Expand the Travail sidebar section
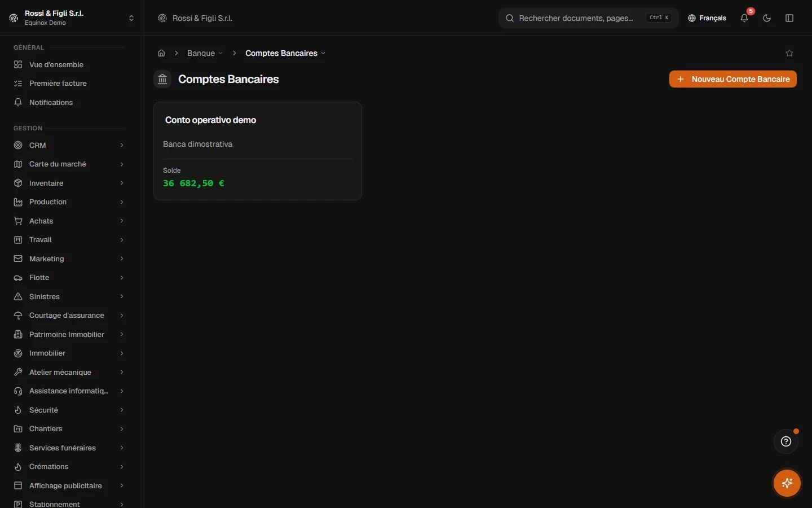Screen dimensions: 812x508 [69, 240]
